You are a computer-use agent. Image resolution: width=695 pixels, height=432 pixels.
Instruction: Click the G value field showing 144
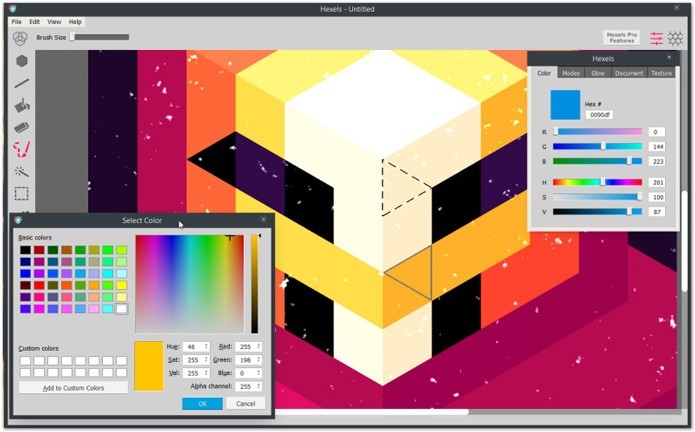point(656,146)
